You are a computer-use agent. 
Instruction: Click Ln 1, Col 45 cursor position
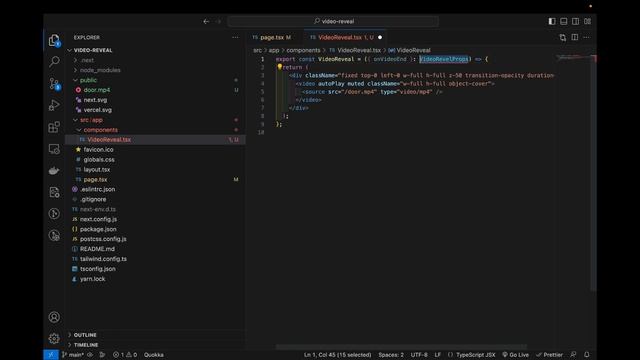pyautogui.click(x=338, y=355)
